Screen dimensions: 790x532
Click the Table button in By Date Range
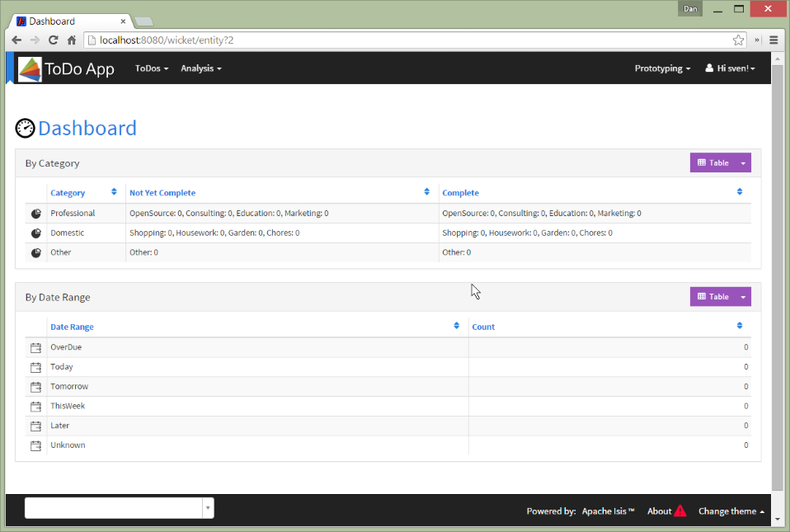712,297
